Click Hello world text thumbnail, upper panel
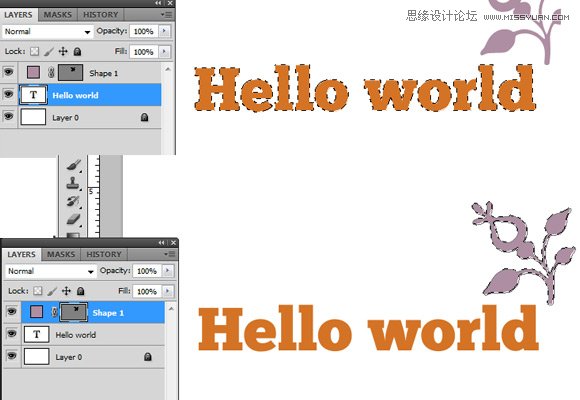The image size is (580, 400). coord(33,95)
